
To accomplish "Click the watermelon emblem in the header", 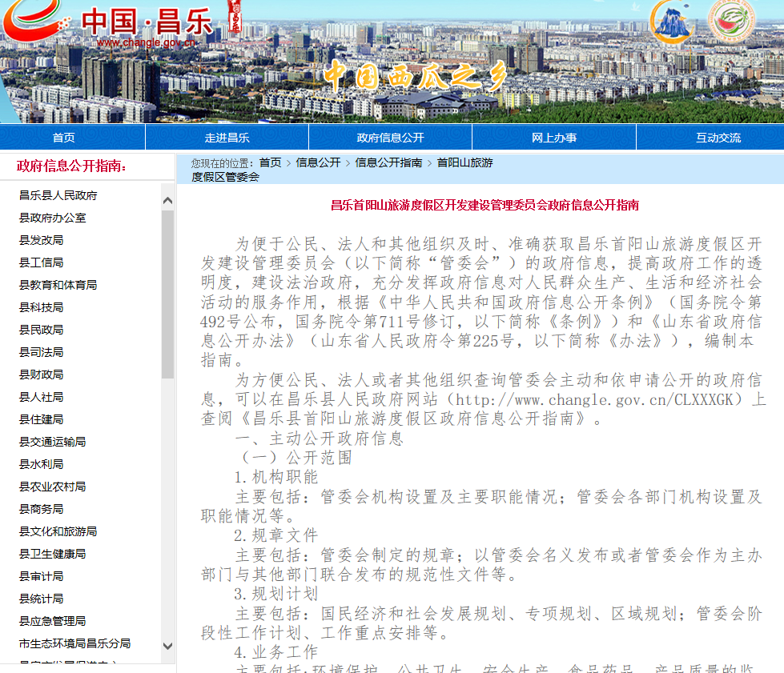I will [x=731, y=22].
